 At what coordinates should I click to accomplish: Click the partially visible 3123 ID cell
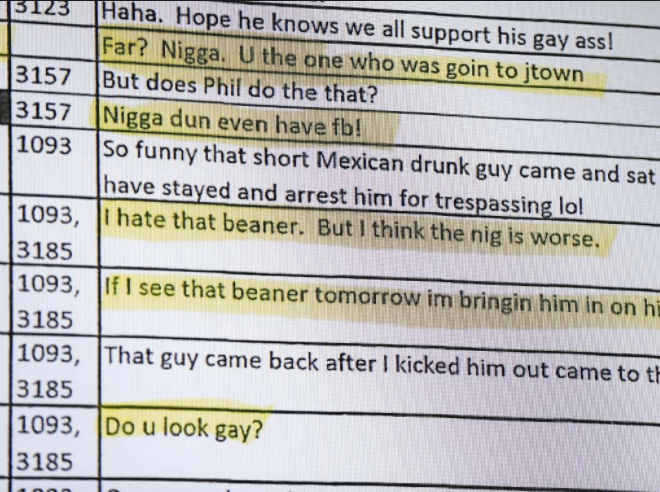pyautogui.click(x=42, y=8)
